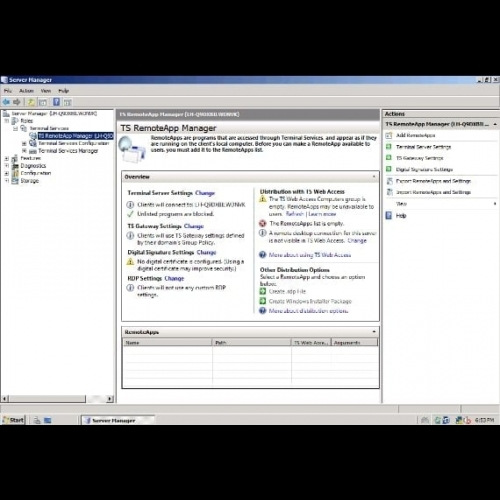This screenshot has width=500, height=500.
Task: Click the digital certificate warning triangle icon
Action: click(130, 262)
